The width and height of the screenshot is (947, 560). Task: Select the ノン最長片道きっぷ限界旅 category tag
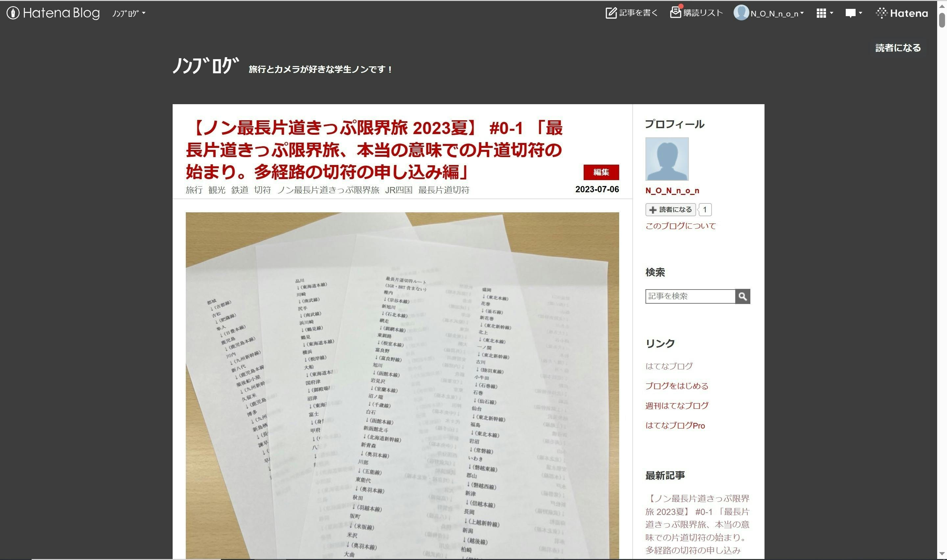pyautogui.click(x=328, y=190)
